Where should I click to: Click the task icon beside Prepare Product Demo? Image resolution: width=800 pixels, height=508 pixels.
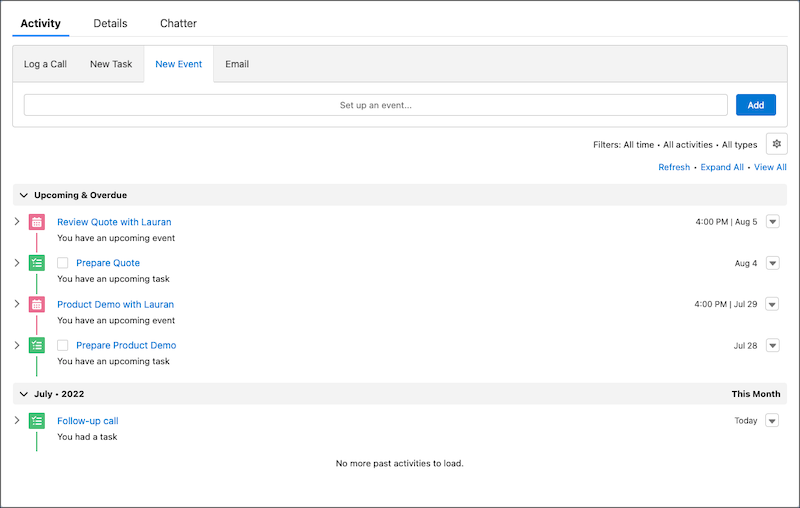[37, 345]
